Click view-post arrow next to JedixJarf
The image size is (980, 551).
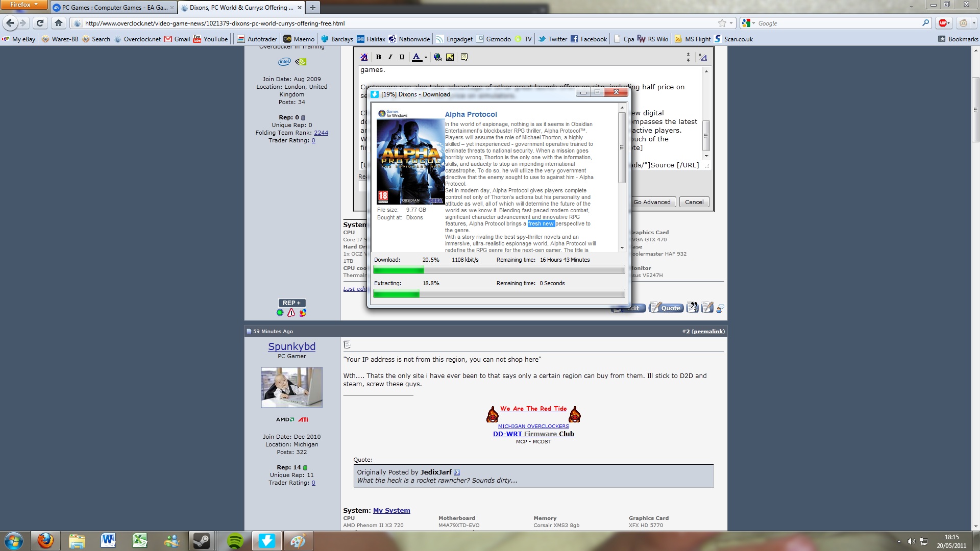457,472
